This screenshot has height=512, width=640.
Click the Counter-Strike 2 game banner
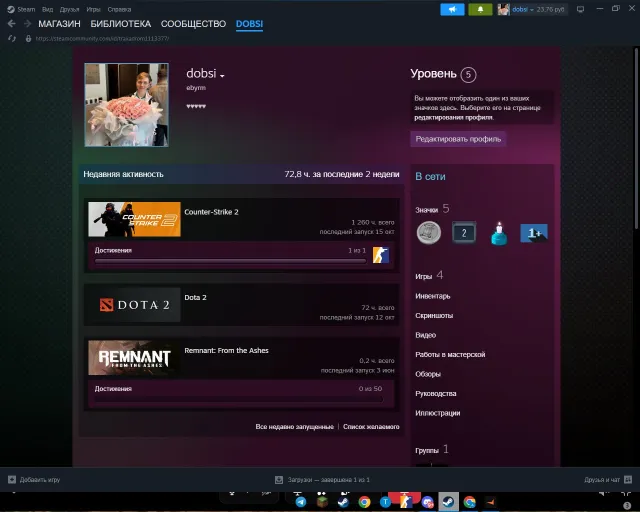134,219
